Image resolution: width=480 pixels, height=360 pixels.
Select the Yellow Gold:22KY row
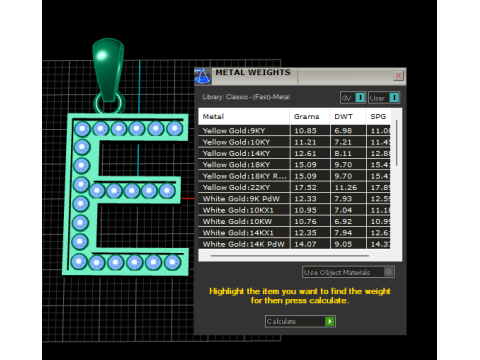(x=294, y=187)
